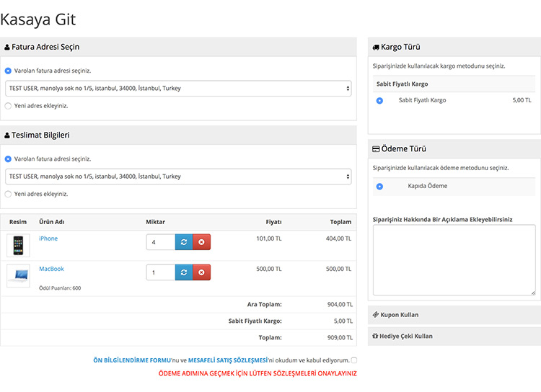Remove iPhone using the red delete icon
541x392 pixels.
(202, 242)
